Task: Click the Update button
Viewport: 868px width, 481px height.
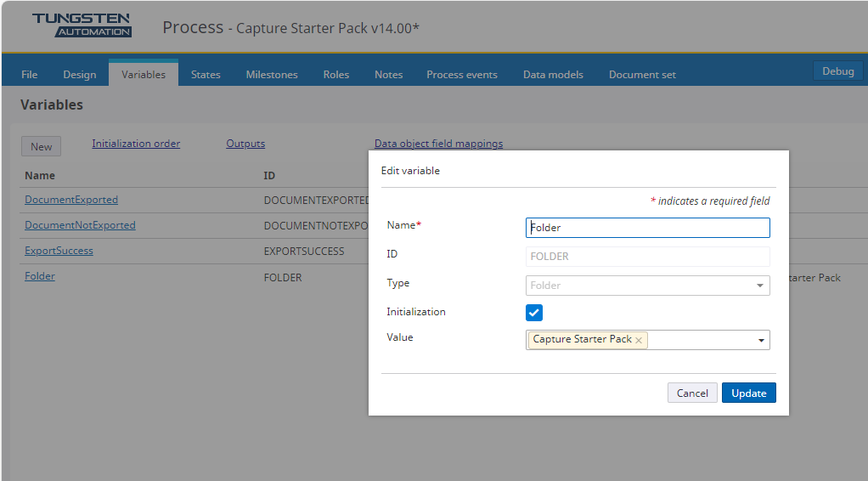Action: [x=748, y=393]
